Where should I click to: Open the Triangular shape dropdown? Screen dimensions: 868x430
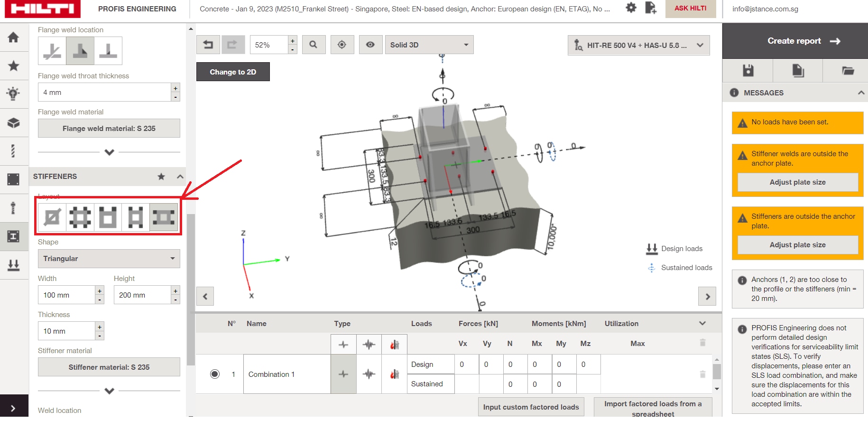tap(109, 259)
